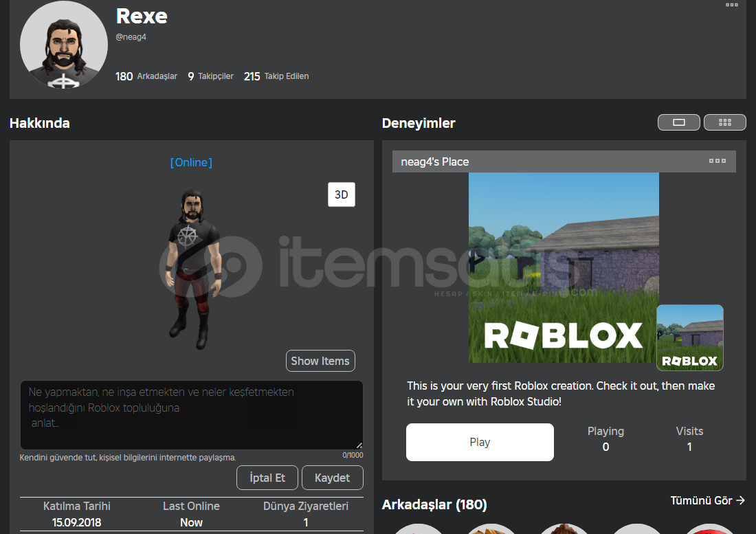Click the Show Items button

point(320,361)
